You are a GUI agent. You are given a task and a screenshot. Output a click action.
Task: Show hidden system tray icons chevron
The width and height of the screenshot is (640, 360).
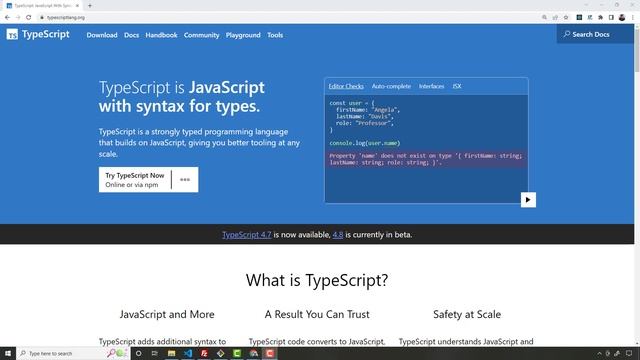(x=599, y=353)
